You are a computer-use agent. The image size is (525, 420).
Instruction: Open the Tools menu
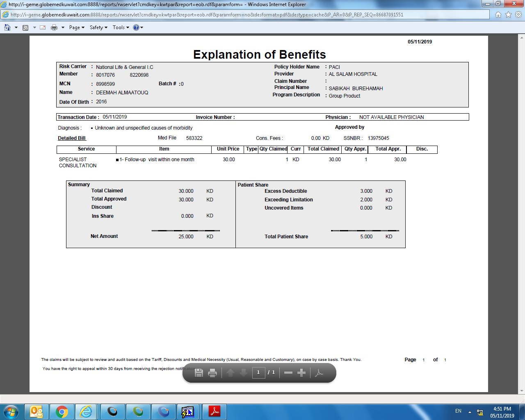[x=121, y=27]
